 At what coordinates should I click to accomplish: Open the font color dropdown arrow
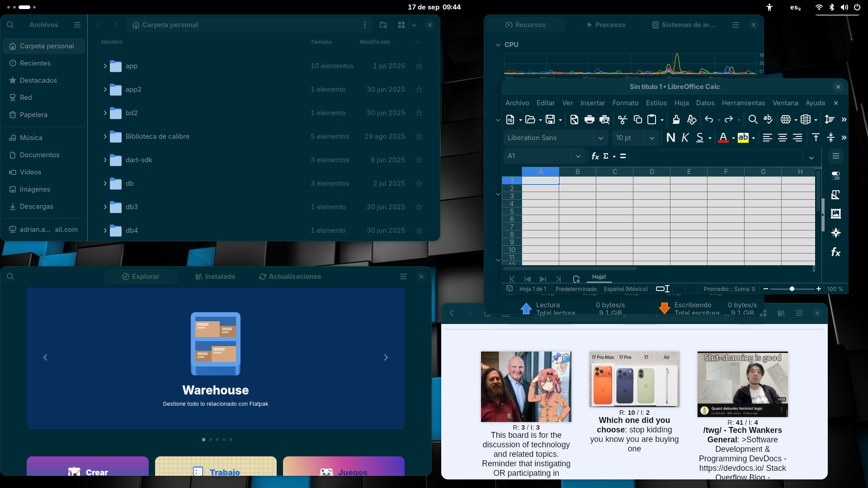733,138
